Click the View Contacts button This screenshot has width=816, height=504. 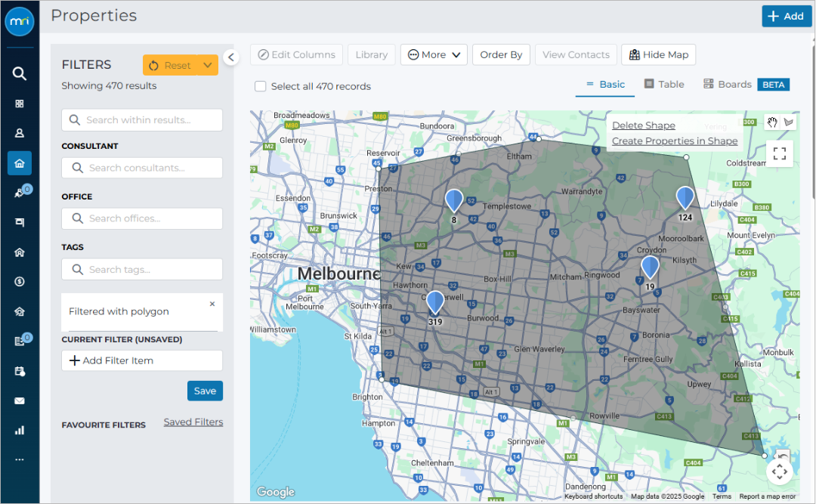(x=576, y=54)
